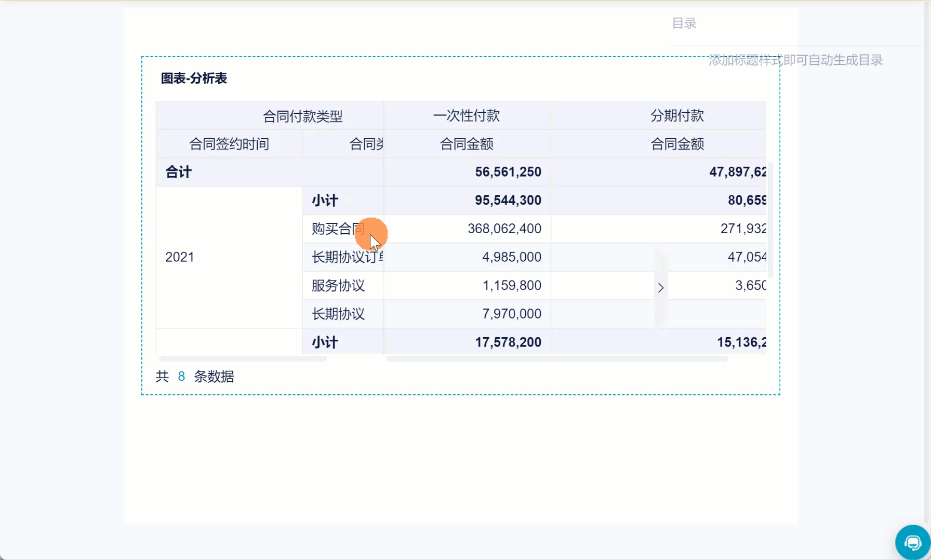
Task: Select the 合同签约时间 header cell
Action: pyautogui.click(x=229, y=144)
